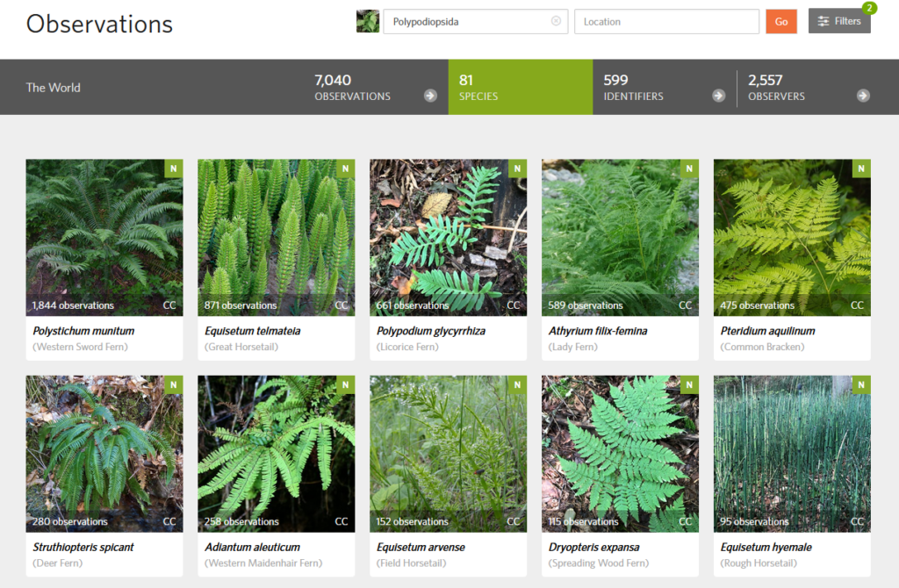Switch to the 7,040 Observations tab

click(x=376, y=87)
